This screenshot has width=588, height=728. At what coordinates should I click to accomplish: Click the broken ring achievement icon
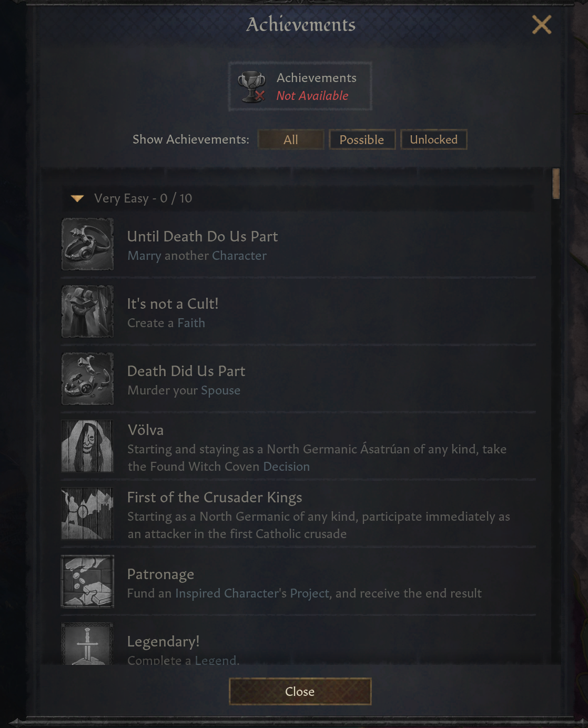(x=87, y=379)
